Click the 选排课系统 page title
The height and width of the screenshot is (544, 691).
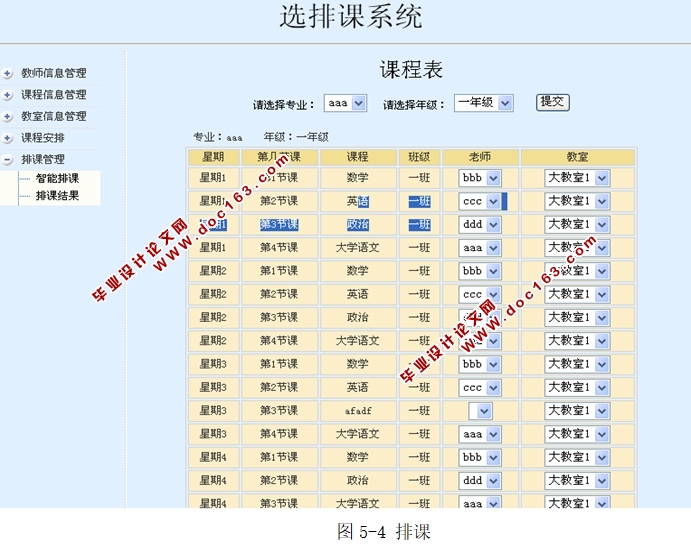point(351,17)
